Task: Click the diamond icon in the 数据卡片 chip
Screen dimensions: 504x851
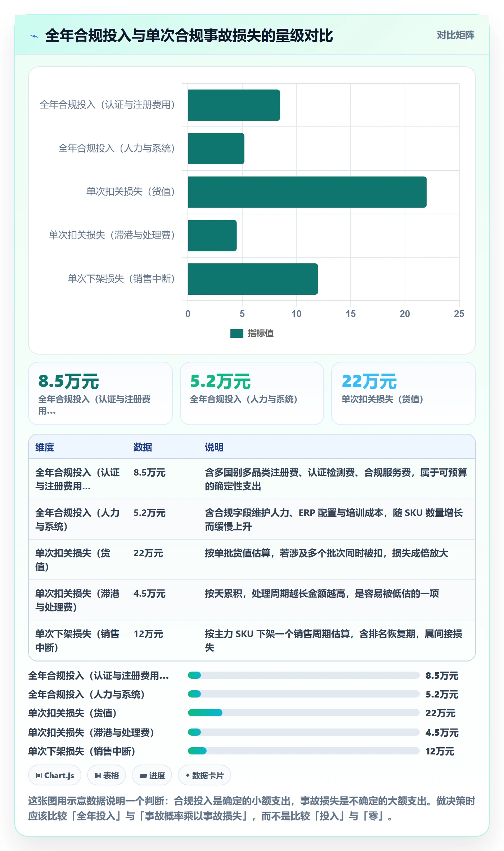Action: 188,775
